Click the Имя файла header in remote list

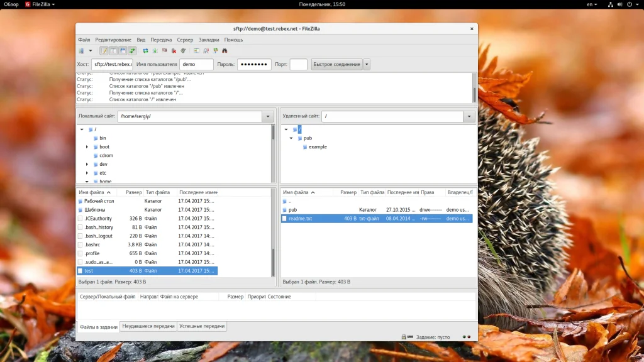(296, 192)
